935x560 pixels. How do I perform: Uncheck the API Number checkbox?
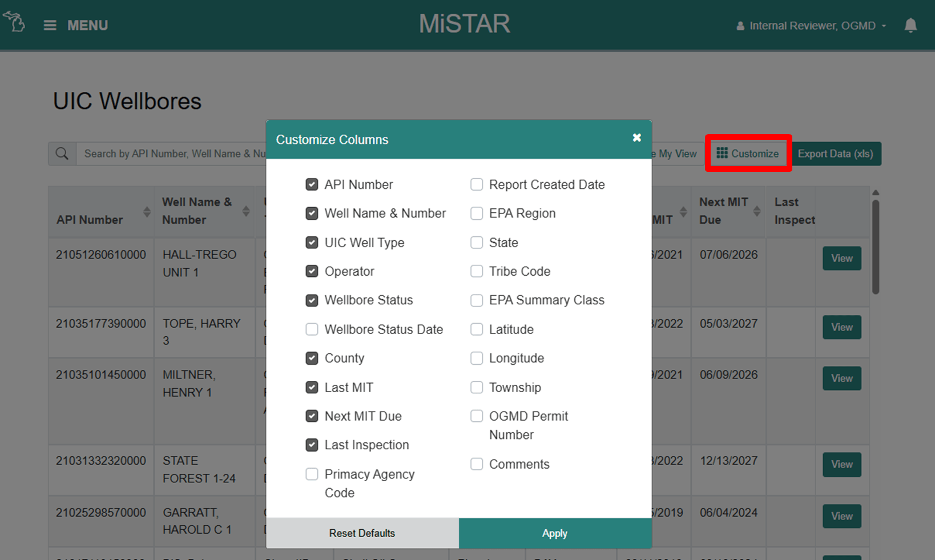(312, 184)
